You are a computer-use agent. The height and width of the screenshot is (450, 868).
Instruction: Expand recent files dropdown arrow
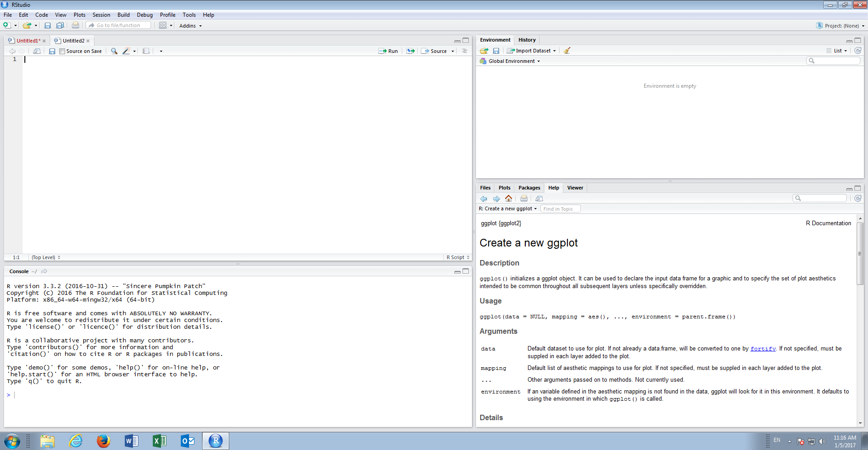click(36, 26)
